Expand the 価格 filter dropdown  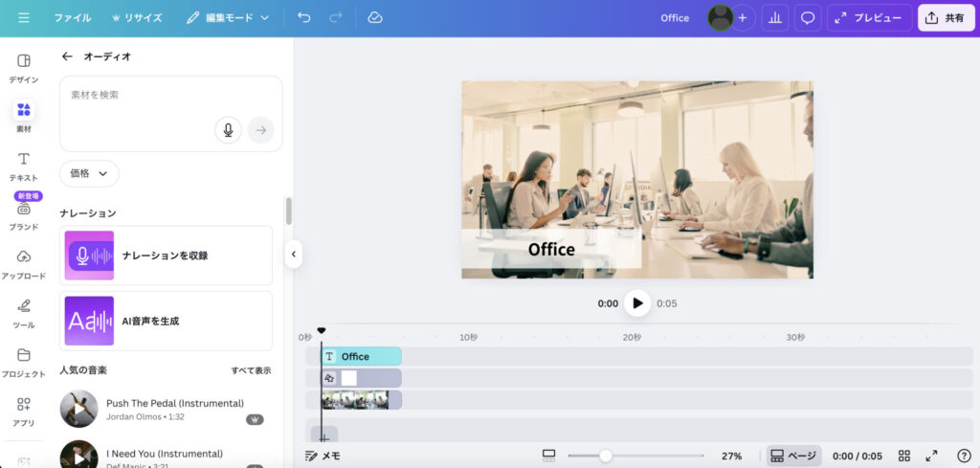tap(89, 173)
